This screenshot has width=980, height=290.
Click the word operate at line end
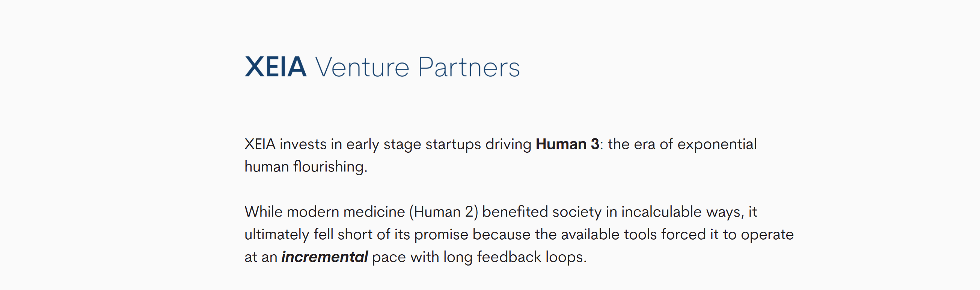click(x=767, y=235)
